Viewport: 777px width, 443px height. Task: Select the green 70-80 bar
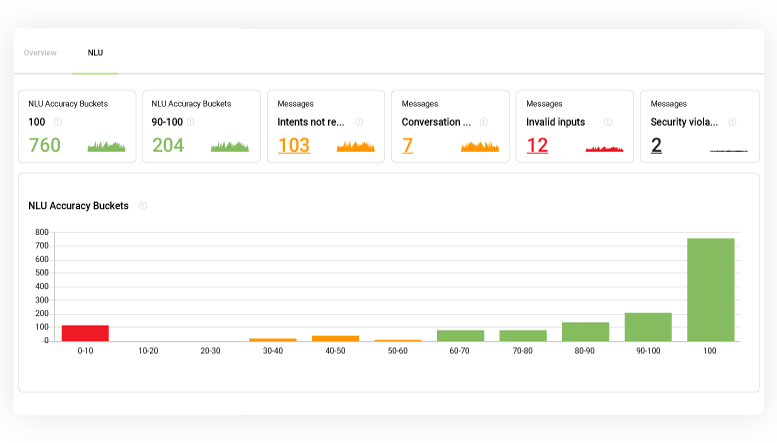[x=523, y=335]
